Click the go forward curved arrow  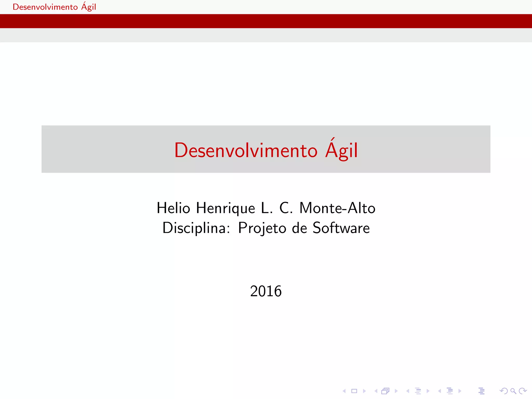[522, 391]
